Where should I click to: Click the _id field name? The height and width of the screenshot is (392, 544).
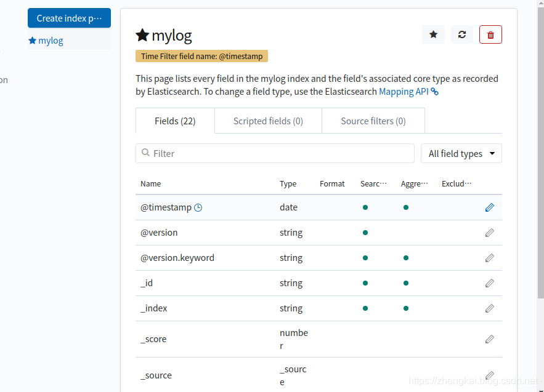[x=147, y=283]
